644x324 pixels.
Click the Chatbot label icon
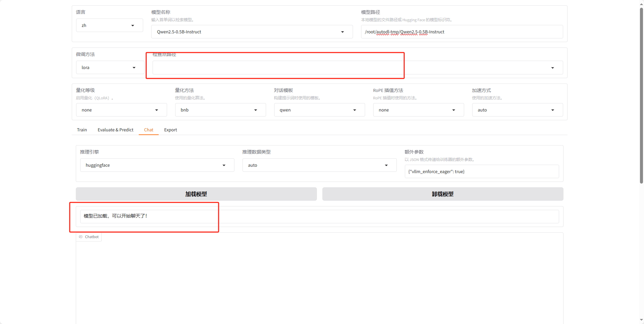(80, 237)
